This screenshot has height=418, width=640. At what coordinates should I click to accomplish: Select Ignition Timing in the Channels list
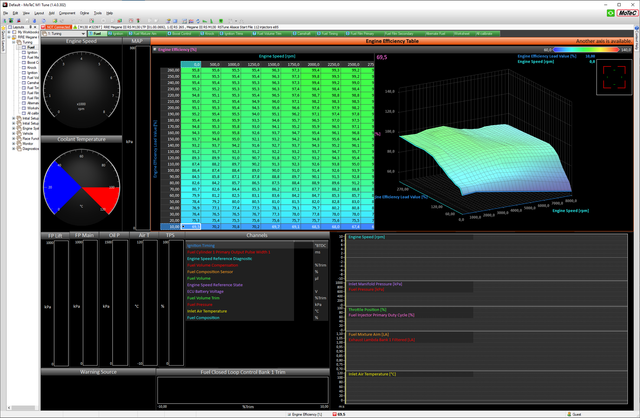(200, 244)
